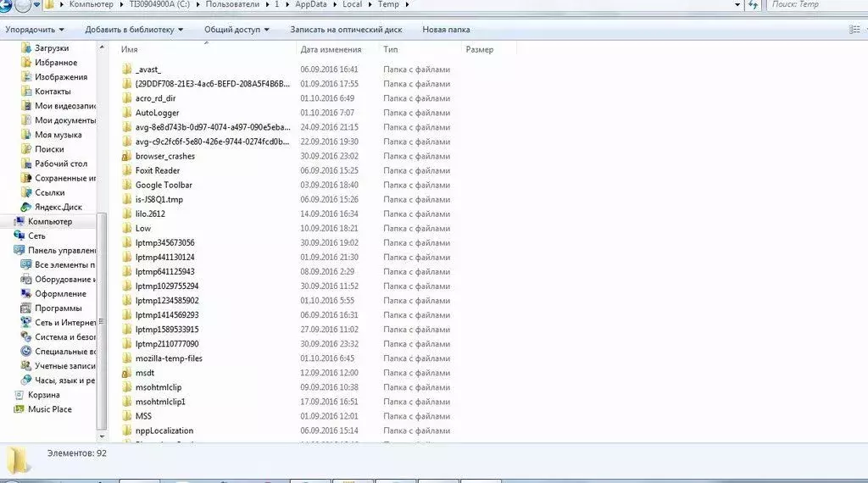Select folder lptmp345673056
Image resolution: width=868 pixels, height=483 pixels.
point(165,243)
